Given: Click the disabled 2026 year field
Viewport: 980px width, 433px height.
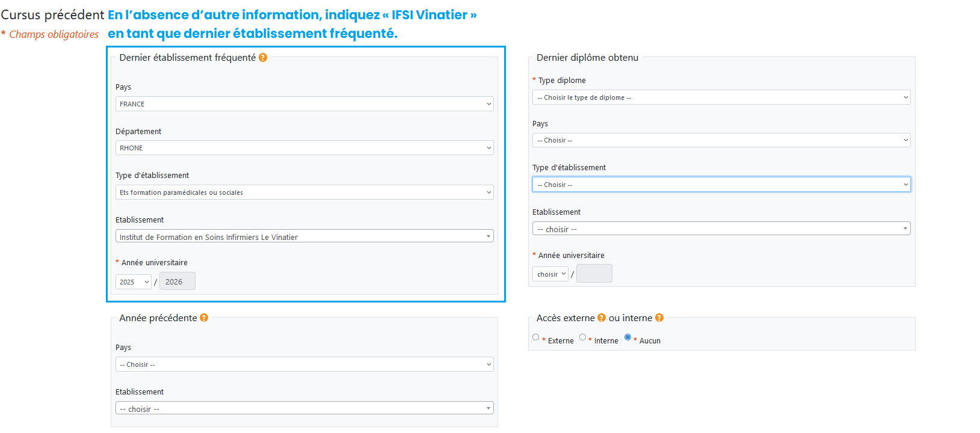Looking at the screenshot, I should [x=177, y=281].
